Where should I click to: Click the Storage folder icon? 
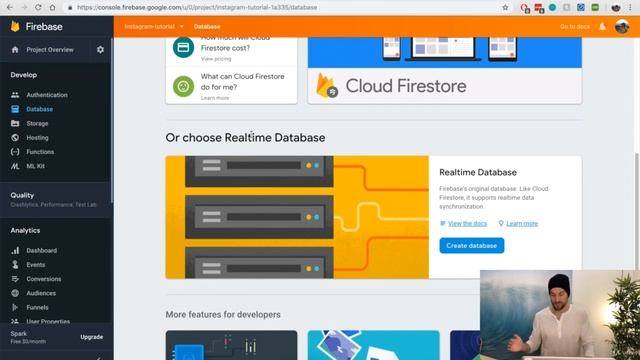(x=15, y=123)
